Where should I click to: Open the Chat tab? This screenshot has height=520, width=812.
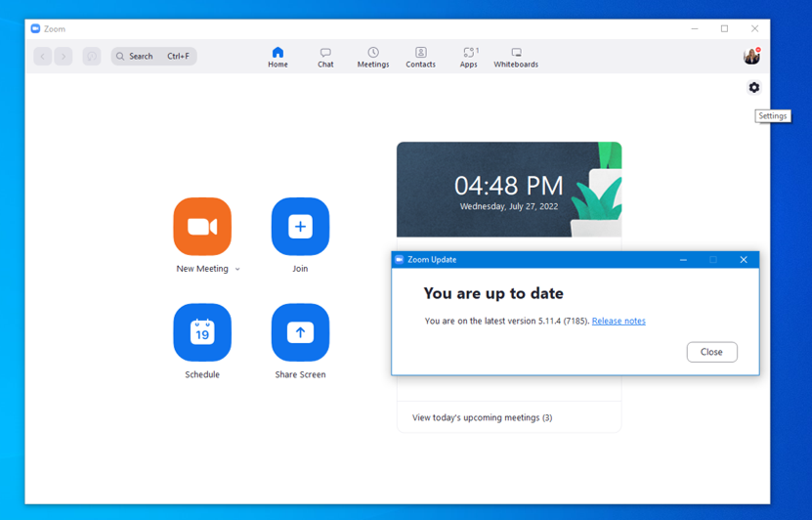tap(325, 57)
